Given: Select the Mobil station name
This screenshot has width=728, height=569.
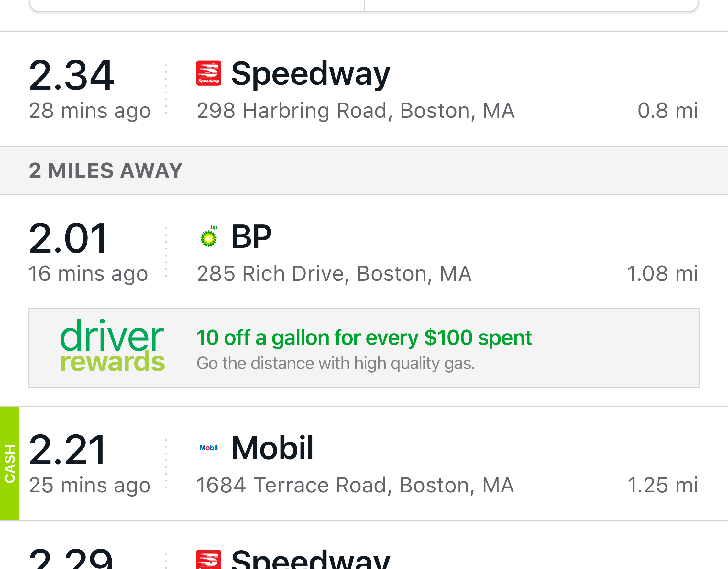Looking at the screenshot, I should pyautogui.click(x=272, y=448).
